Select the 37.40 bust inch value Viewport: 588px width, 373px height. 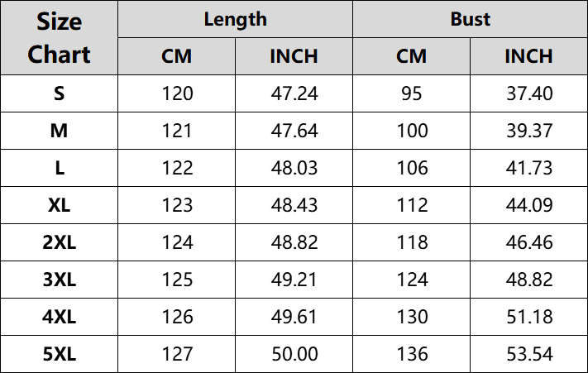529,93
